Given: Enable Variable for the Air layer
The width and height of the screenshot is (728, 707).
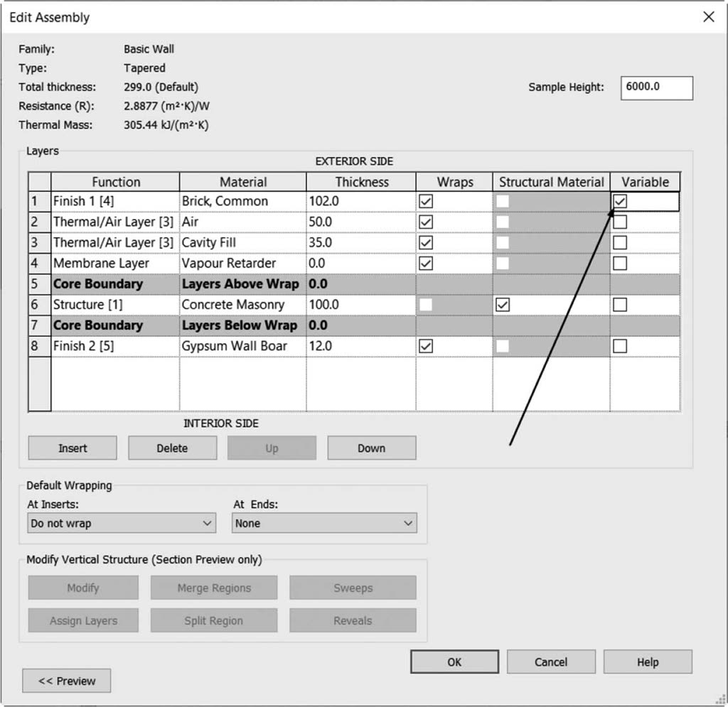Looking at the screenshot, I should 620,222.
